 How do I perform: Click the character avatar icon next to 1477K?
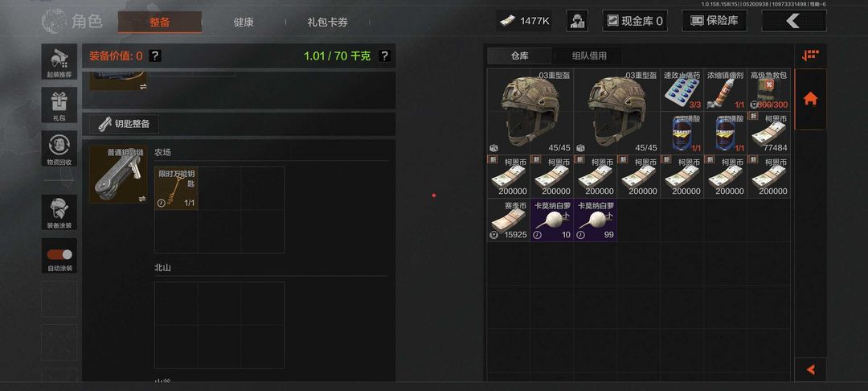(577, 21)
